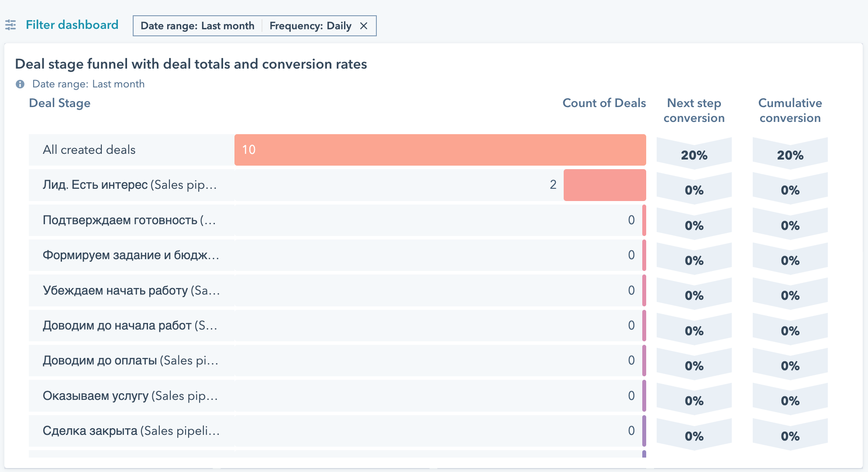The height and width of the screenshot is (472, 868).
Task: Remove the dashboard filters with the X
Action: tap(364, 26)
